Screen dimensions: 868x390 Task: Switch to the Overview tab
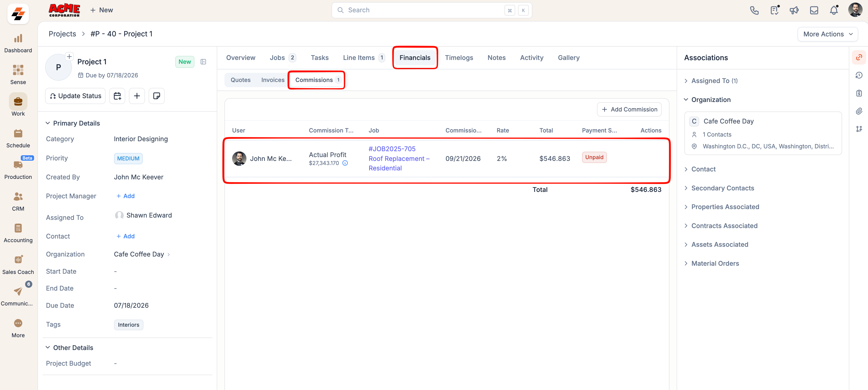coord(241,58)
